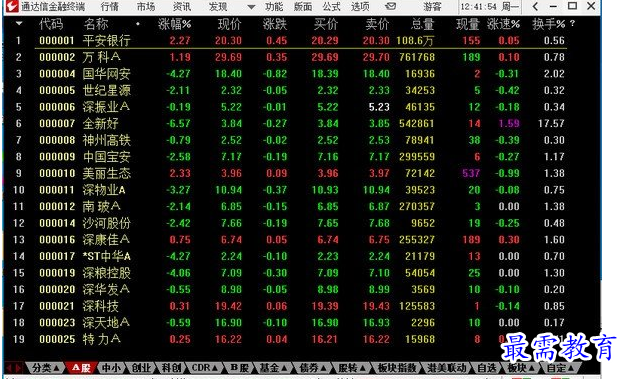Open the 选项 menu

coord(360,6)
